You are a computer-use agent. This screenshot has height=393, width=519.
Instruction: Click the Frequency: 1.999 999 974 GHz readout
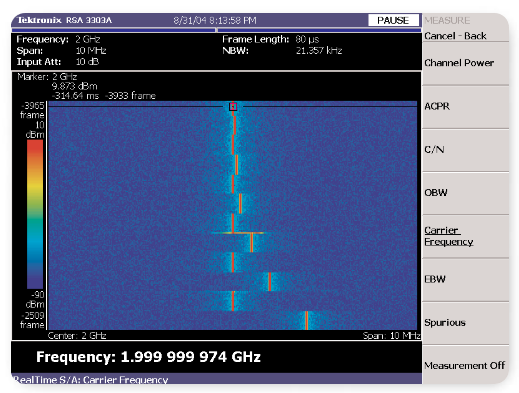pyautogui.click(x=148, y=357)
